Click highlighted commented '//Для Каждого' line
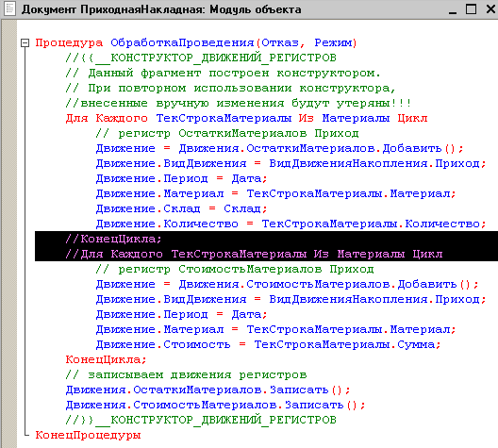The height and width of the screenshot is (448, 498). pyautogui.click(x=254, y=254)
